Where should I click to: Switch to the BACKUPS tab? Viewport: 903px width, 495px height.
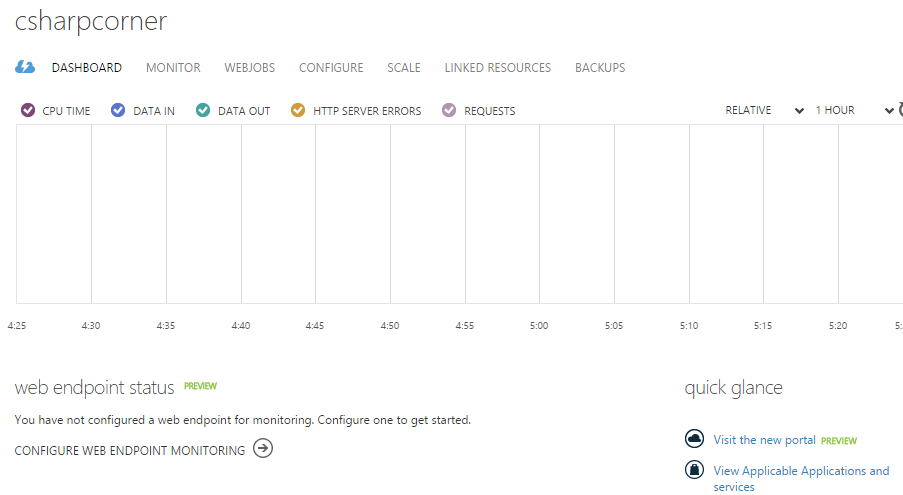(x=600, y=68)
